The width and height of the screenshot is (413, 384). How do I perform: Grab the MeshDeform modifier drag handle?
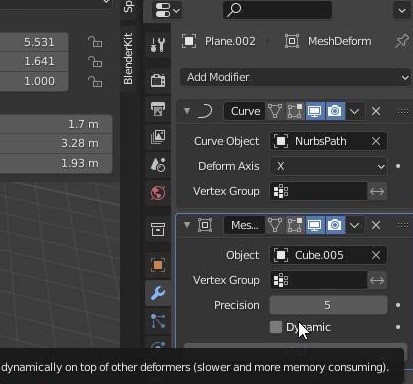[403, 225]
